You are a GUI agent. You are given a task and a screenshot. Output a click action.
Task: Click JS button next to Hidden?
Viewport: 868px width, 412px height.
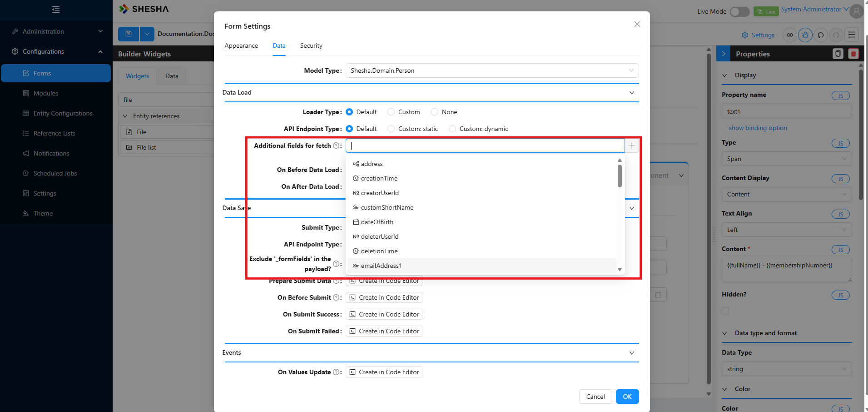coord(841,295)
